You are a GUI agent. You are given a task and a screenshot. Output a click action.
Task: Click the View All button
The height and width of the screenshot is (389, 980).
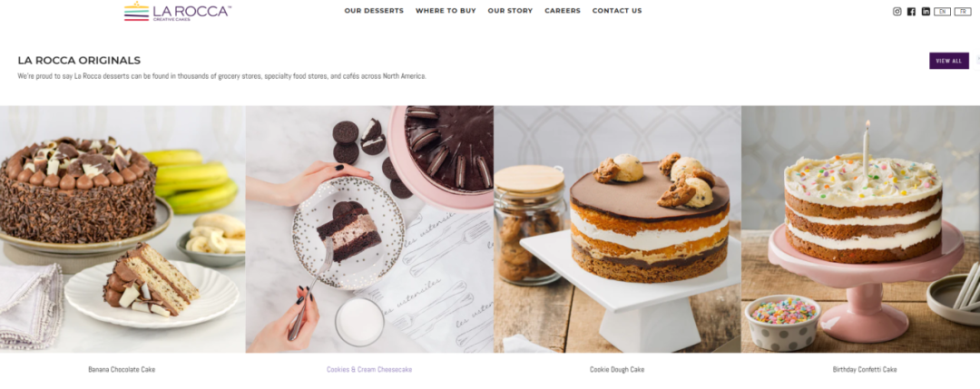949,61
